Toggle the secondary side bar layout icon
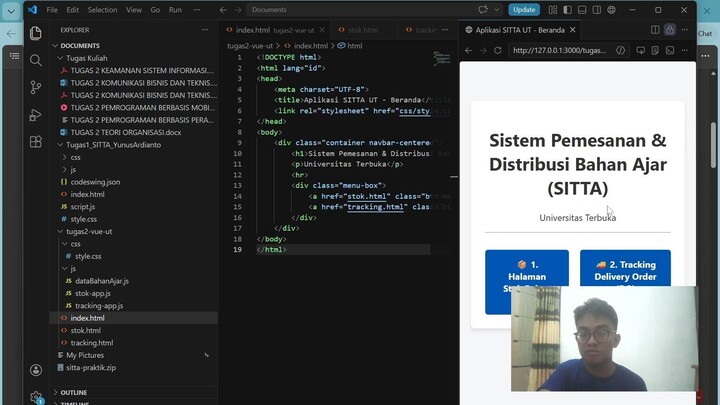 pos(597,10)
